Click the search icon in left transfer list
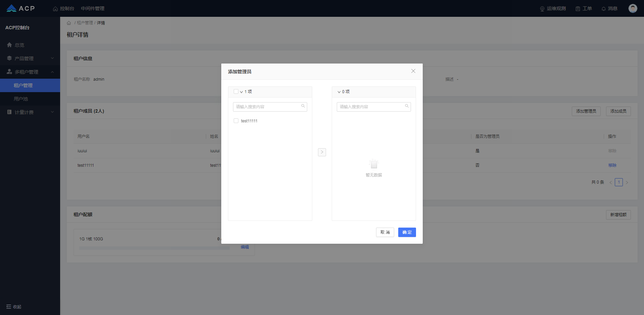Image resolution: width=644 pixels, height=315 pixels. (303, 106)
